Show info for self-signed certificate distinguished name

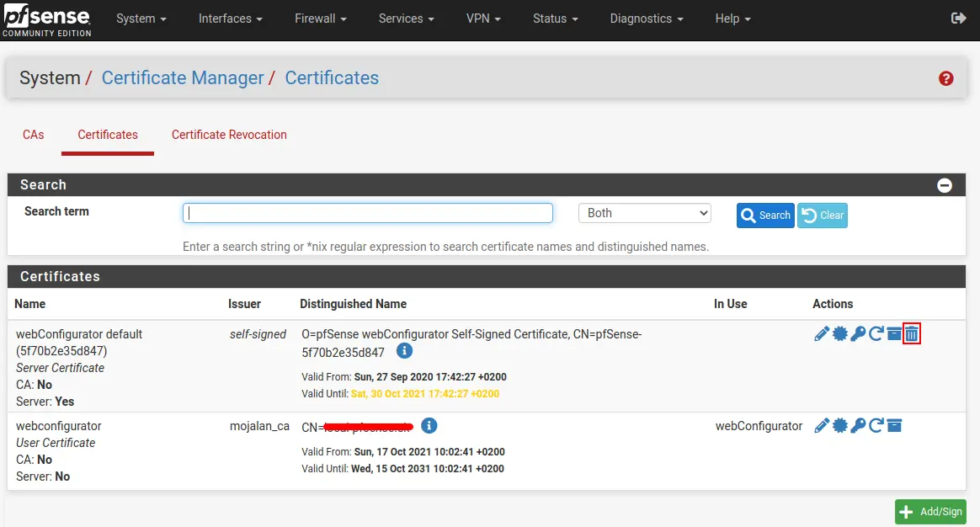pyautogui.click(x=404, y=351)
